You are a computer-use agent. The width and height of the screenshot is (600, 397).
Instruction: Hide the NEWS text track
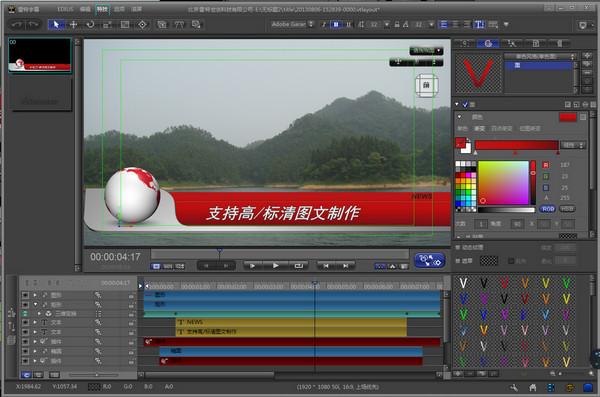pos(25,322)
